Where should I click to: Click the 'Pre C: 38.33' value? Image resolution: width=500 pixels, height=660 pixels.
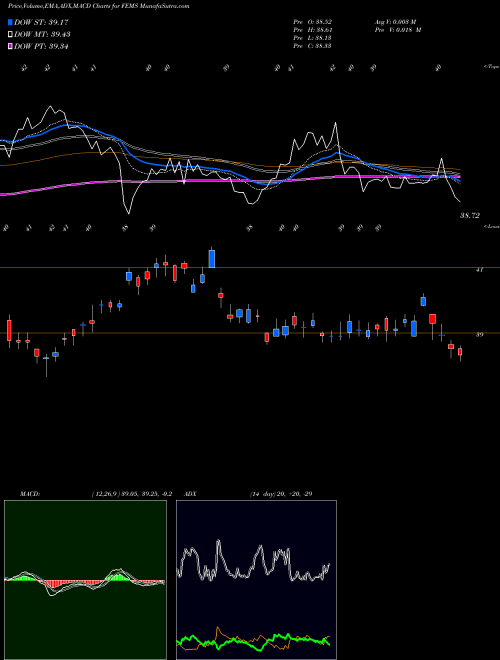pyautogui.click(x=312, y=46)
